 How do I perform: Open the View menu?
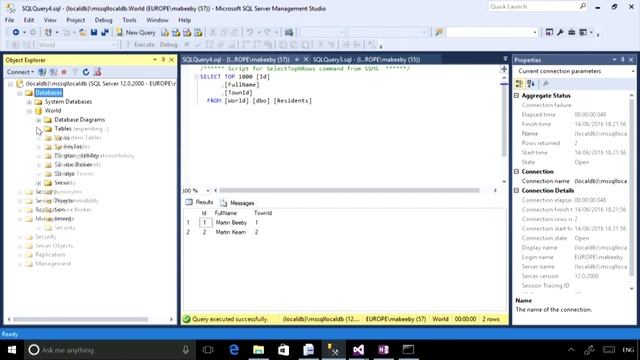click(50, 20)
